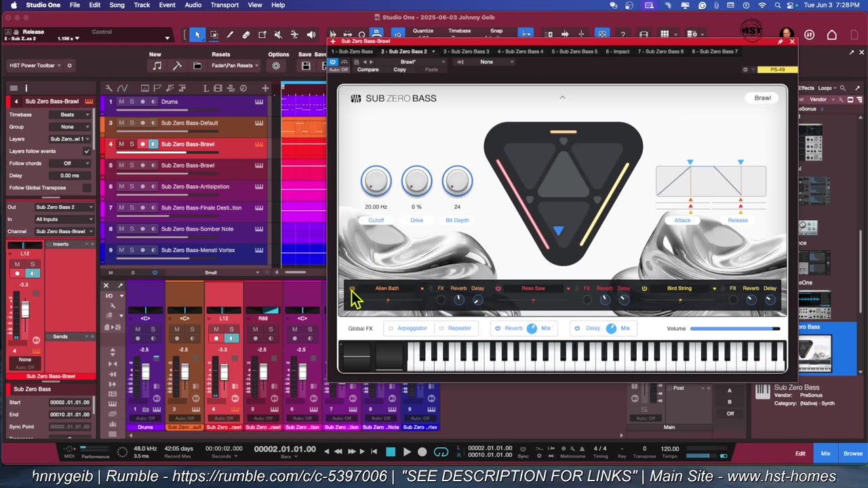The height and width of the screenshot is (488, 868).
Task: Open macOS Spotlight search icon
Action: (x=777, y=5)
